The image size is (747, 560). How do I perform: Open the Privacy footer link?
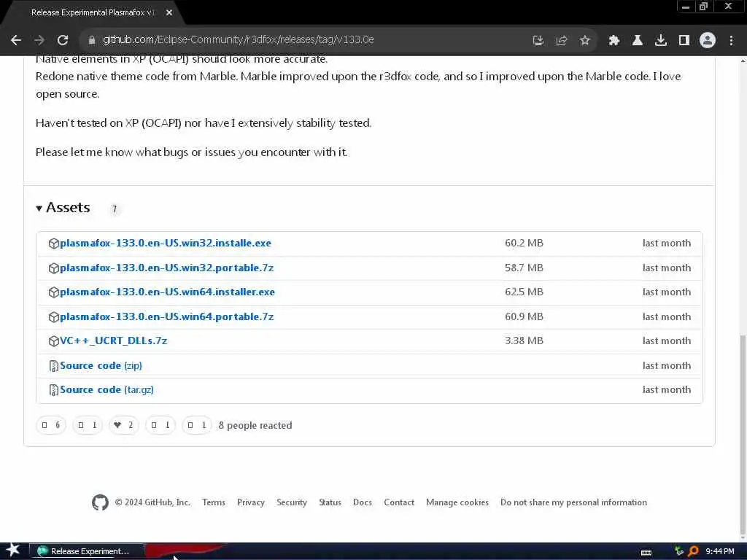(x=251, y=502)
